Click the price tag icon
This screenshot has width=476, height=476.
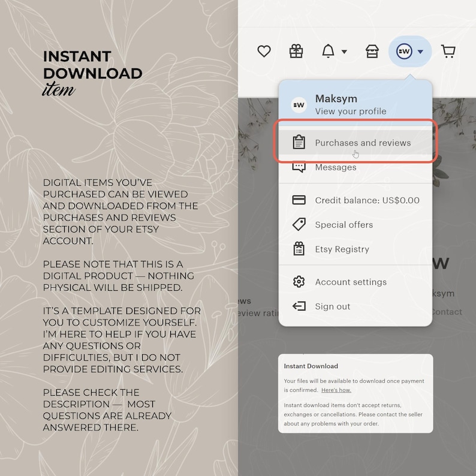click(299, 225)
